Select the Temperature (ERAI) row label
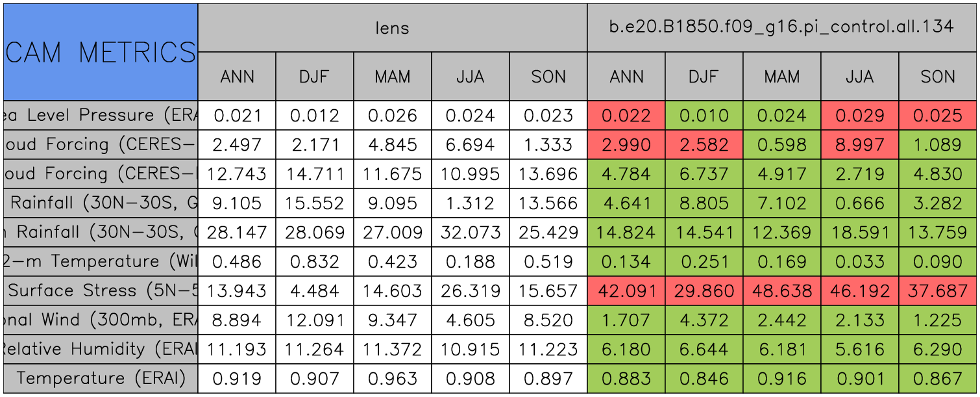The image size is (980, 397). pyautogui.click(x=100, y=378)
